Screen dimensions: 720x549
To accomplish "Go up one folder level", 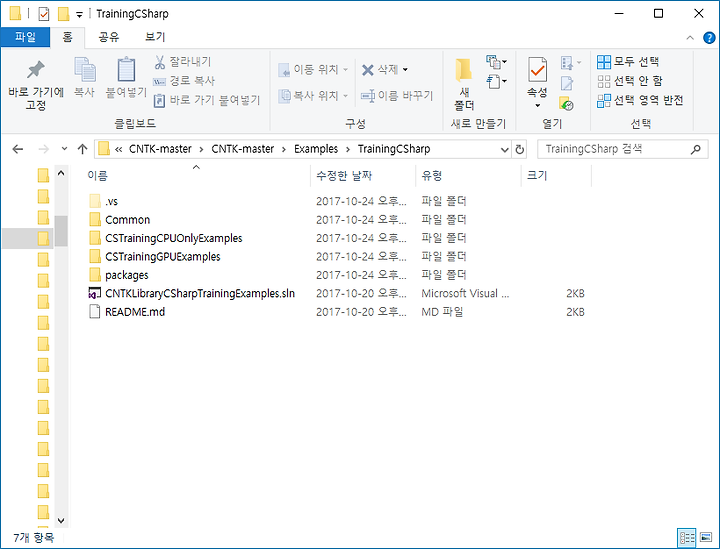I will tap(83, 149).
